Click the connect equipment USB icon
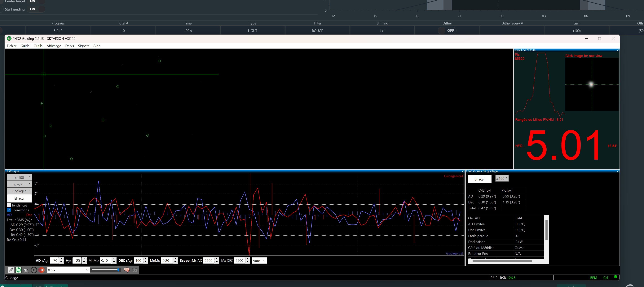The image size is (644, 287). coord(11,270)
